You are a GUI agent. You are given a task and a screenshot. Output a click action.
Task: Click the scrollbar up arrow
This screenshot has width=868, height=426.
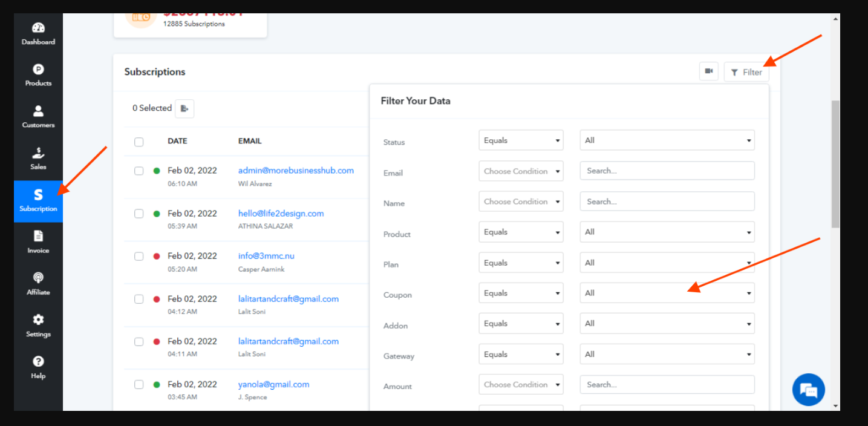(x=835, y=19)
